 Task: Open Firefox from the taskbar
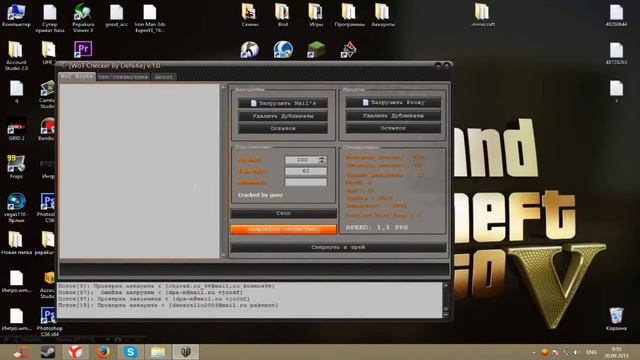point(103,352)
